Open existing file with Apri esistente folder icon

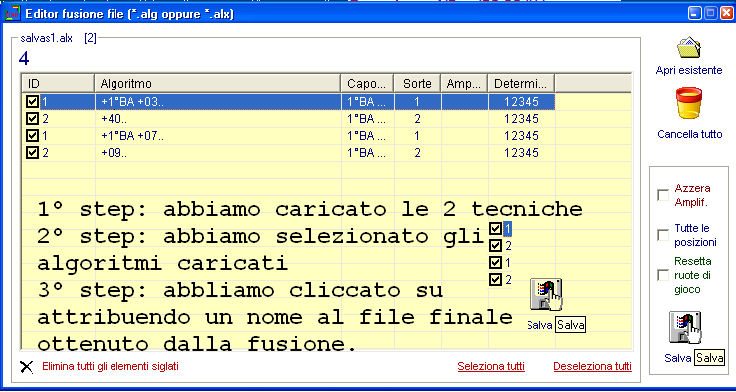(689, 47)
